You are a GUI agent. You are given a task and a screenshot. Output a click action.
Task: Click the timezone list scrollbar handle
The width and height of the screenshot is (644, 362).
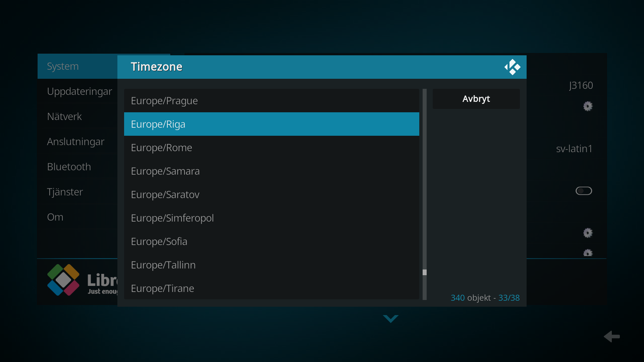pos(425,272)
